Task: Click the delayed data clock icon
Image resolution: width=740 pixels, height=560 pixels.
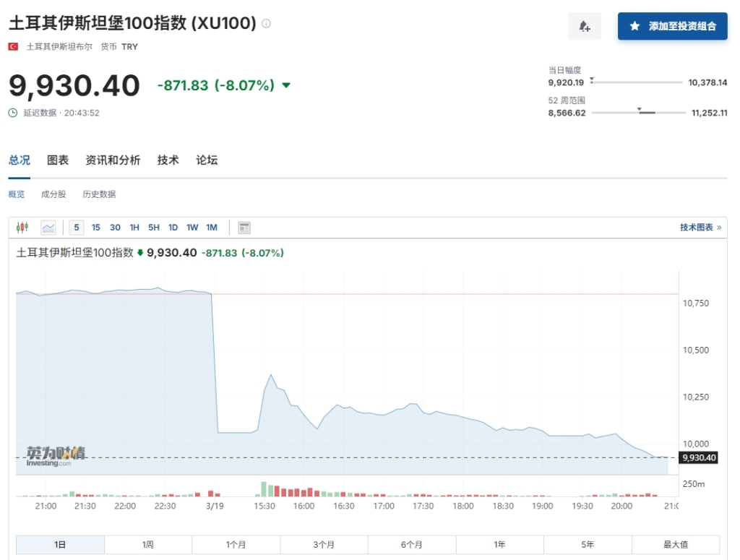Action: click(13, 113)
